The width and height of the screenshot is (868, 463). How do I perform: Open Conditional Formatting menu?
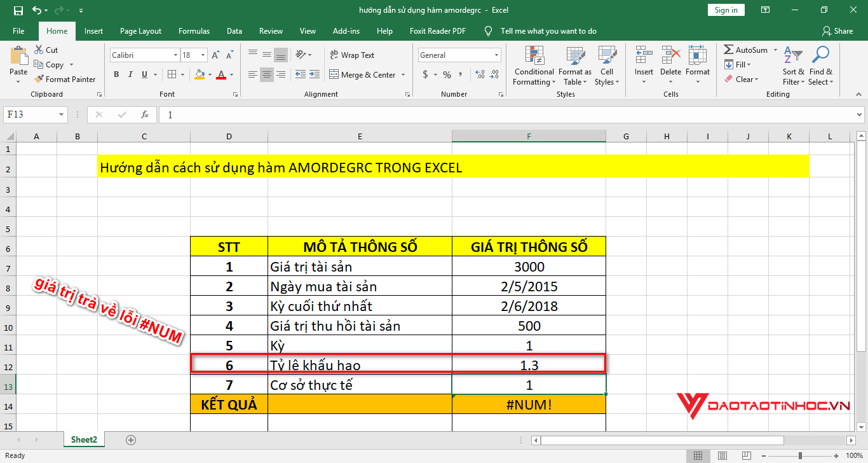[x=534, y=67]
